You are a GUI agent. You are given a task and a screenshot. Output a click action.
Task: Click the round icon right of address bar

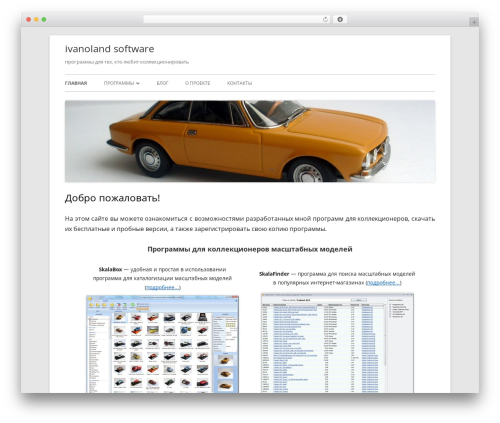tap(340, 19)
